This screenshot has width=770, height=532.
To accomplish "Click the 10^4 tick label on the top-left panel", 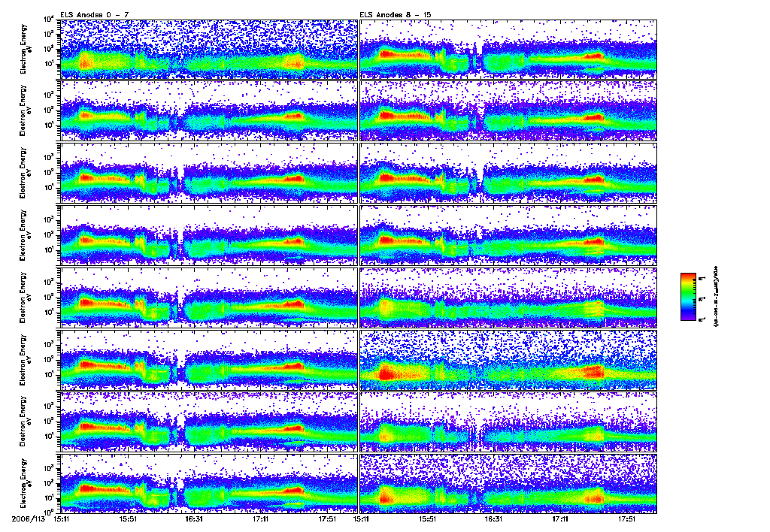I will coord(48,20).
